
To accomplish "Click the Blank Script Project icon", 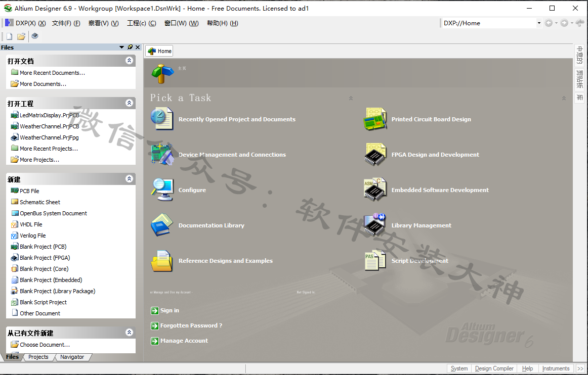I will point(15,302).
